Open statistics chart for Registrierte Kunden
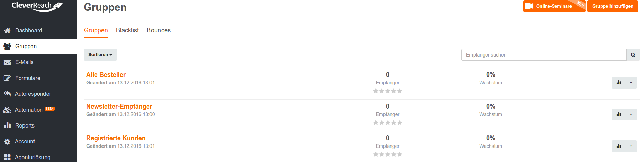644x162 pixels. (618, 146)
